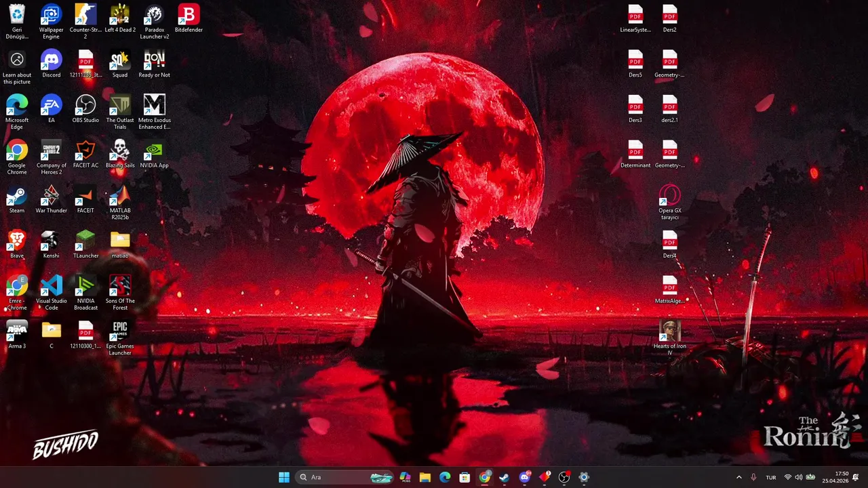Screen dimensions: 868x488
Task: Select the Counter-Strike 2 desktop shortcut
Action: click(x=85, y=22)
